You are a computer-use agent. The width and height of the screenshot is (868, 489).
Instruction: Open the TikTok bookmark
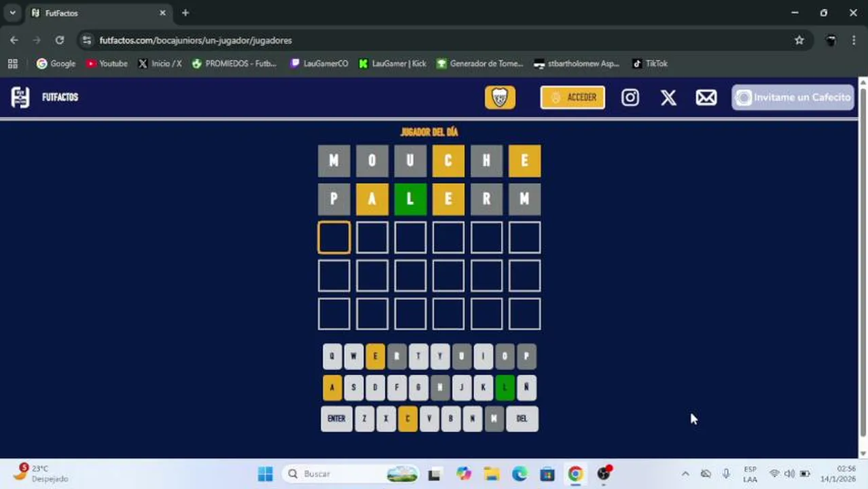point(650,63)
